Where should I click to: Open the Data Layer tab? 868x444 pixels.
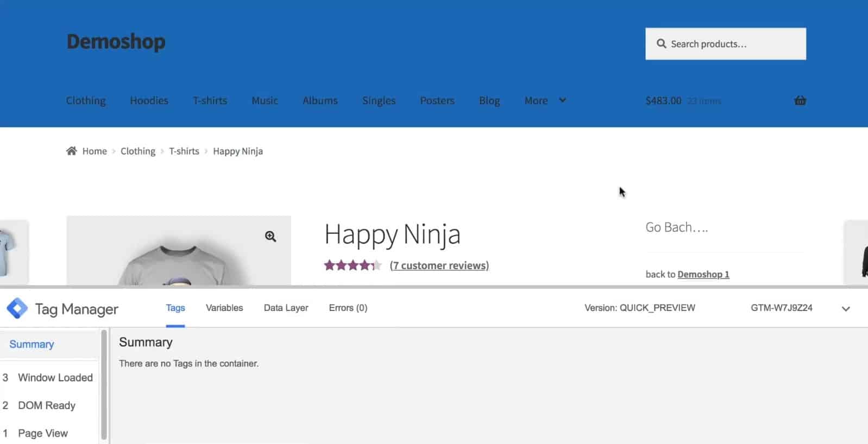[x=286, y=308]
